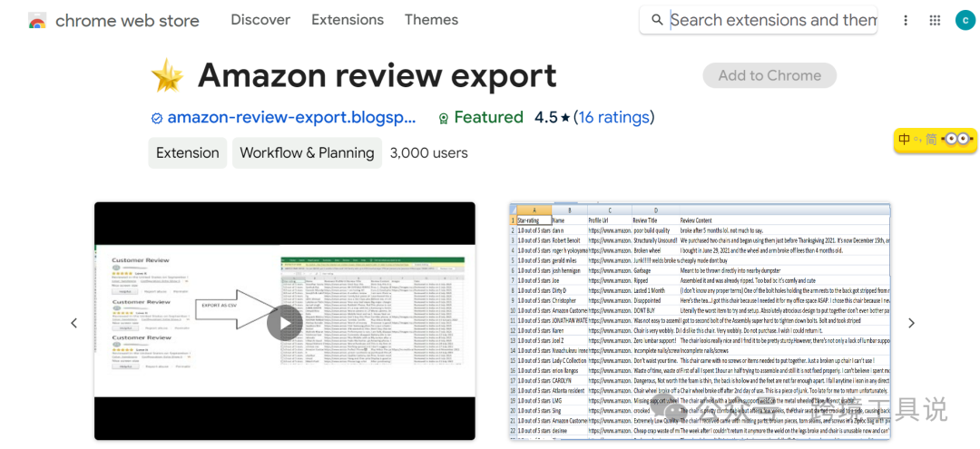Click the 3,000 users text
Screen dimensions: 980x449
pyautogui.click(x=428, y=153)
